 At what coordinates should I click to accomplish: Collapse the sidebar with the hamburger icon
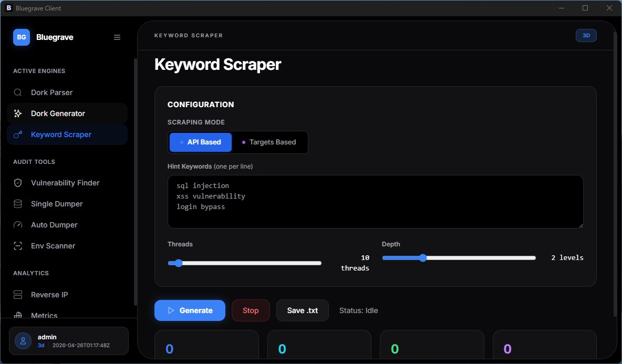(117, 37)
